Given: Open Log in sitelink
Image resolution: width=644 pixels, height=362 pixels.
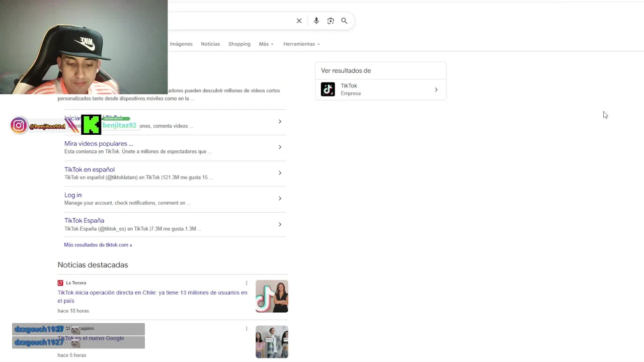Looking at the screenshot, I should point(73,195).
